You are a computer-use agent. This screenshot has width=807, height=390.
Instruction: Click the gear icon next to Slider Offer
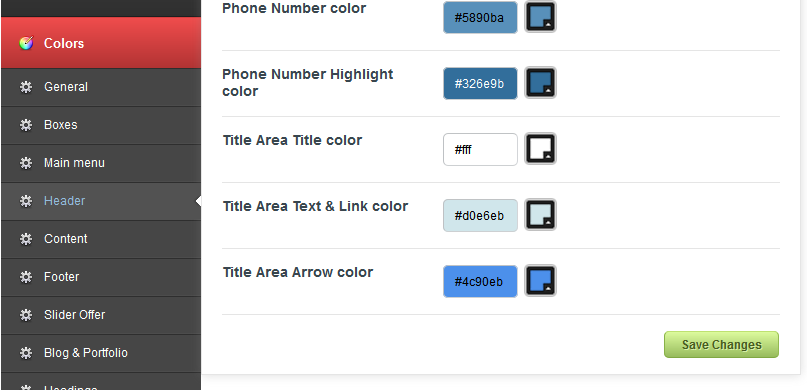click(x=26, y=315)
